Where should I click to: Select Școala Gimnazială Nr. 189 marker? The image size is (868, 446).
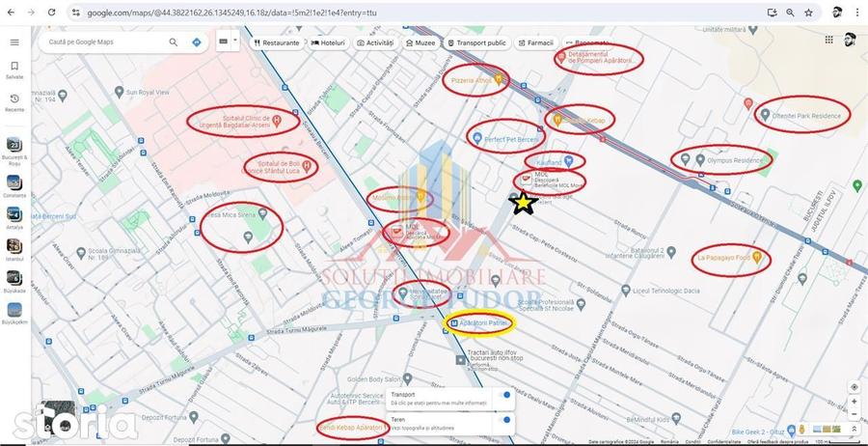coord(81,253)
